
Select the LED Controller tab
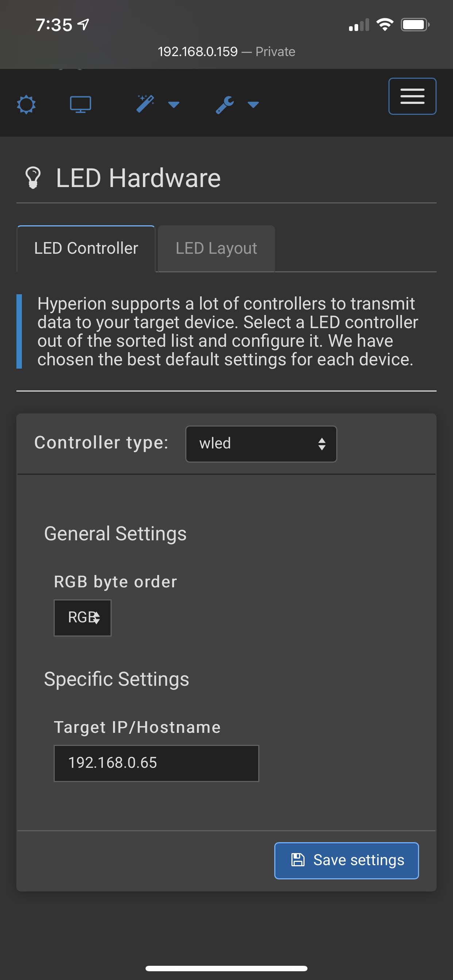[x=86, y=248]
